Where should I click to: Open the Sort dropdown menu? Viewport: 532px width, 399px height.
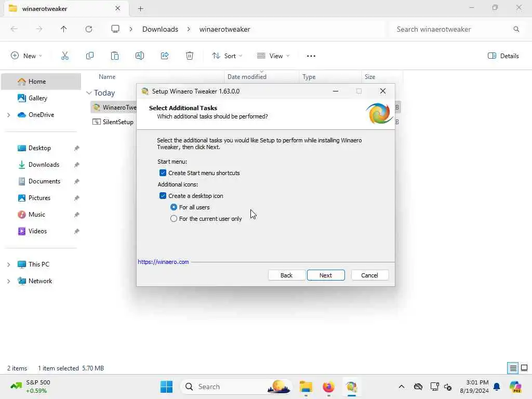[x=227, y=56]
